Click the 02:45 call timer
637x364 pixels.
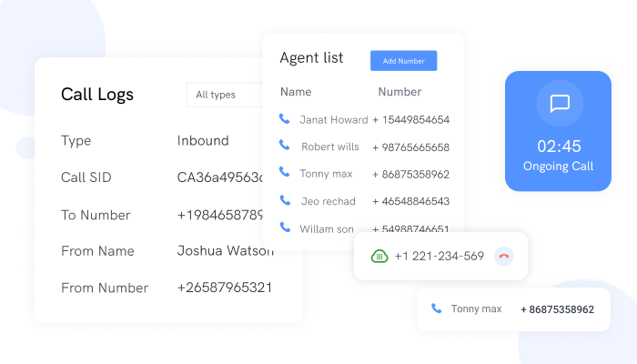(559, 147)
